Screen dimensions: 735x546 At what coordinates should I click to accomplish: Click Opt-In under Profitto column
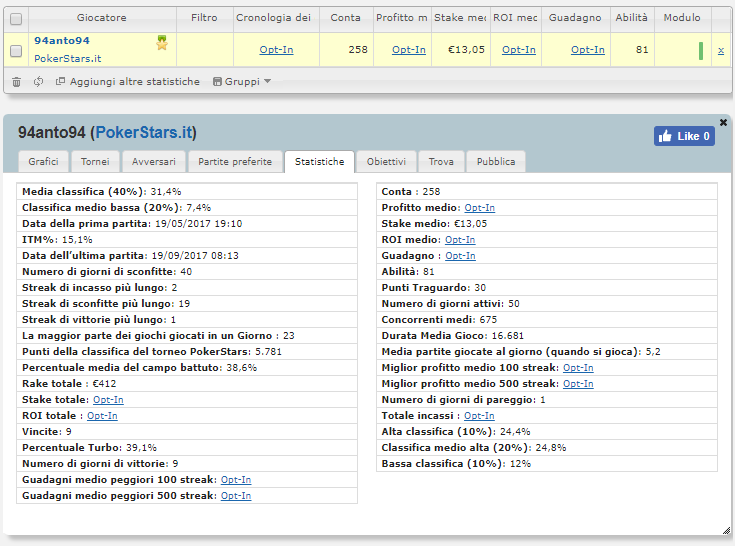409,50
